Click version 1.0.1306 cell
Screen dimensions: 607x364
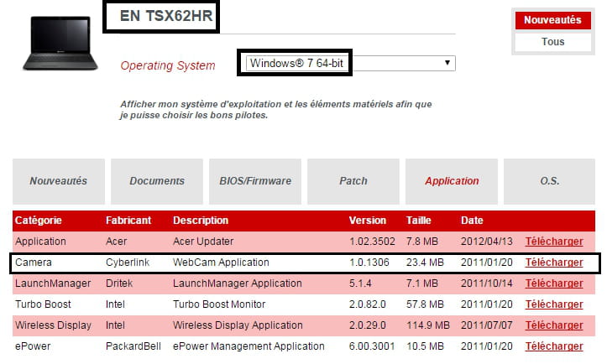(x=369, y=263)
